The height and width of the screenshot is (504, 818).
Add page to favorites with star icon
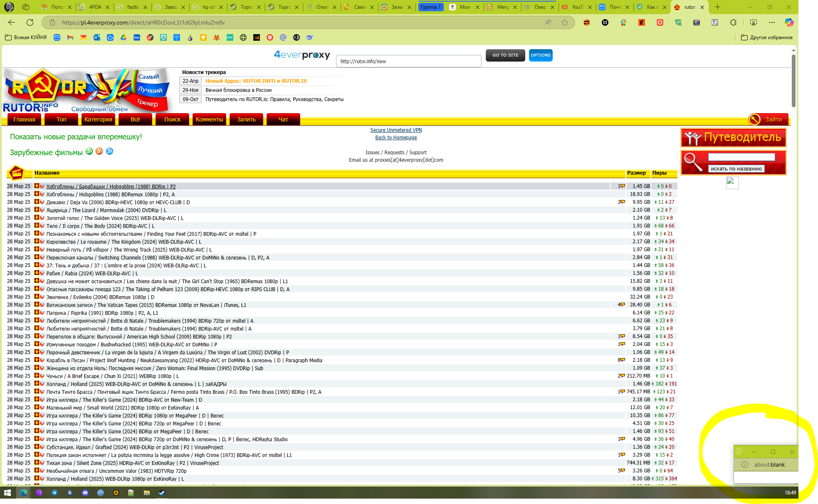[564, 22]
